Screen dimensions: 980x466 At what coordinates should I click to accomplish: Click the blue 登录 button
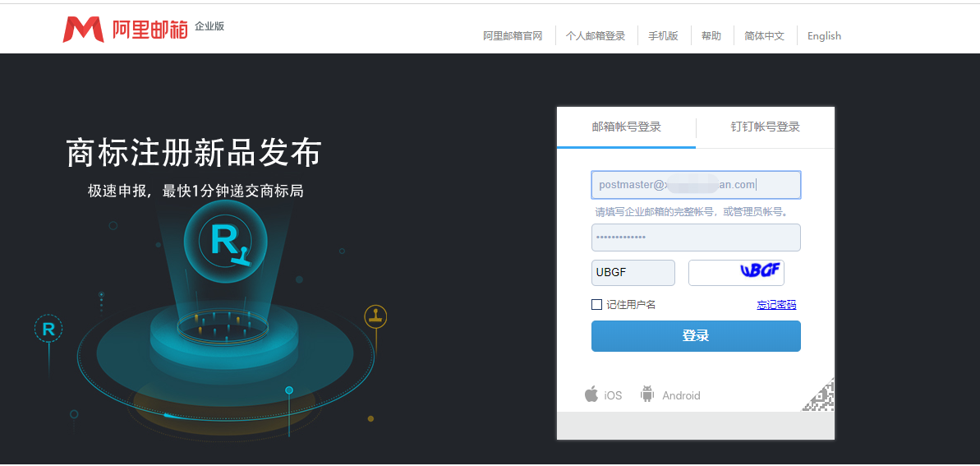(x=696, y=336)
